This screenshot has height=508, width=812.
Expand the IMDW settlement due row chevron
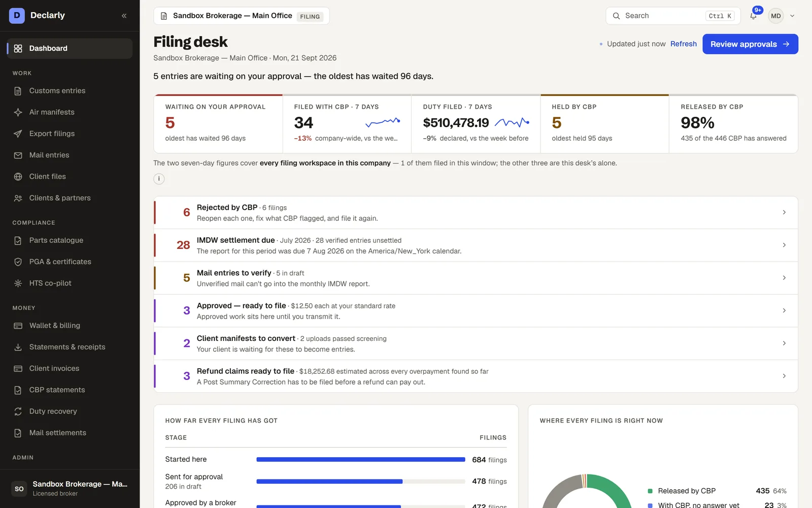(784, 245)
